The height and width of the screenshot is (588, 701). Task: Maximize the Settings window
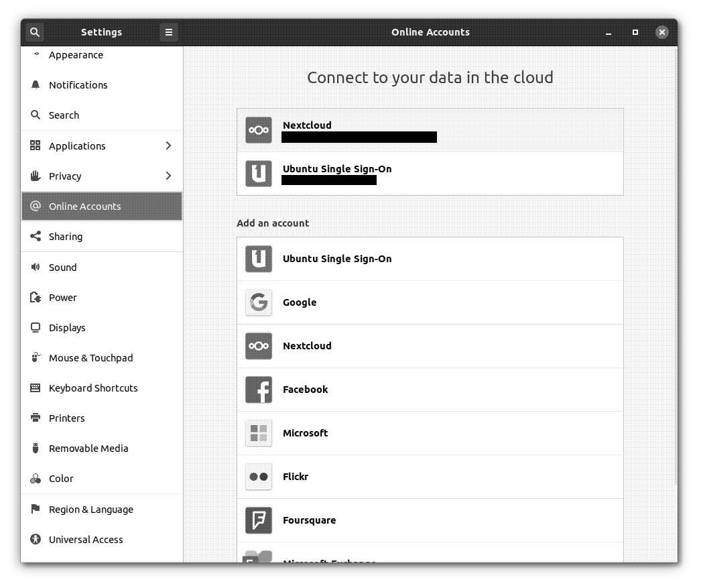click(x=635, y=32)
